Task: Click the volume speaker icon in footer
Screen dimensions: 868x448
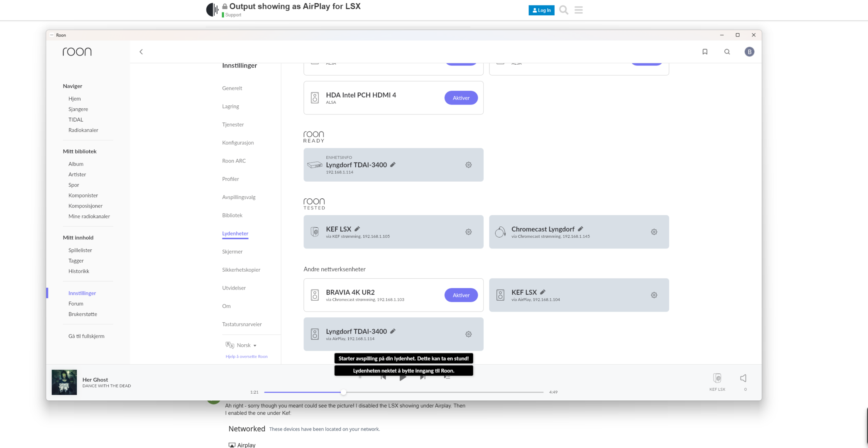Action: tap(743, 378)
